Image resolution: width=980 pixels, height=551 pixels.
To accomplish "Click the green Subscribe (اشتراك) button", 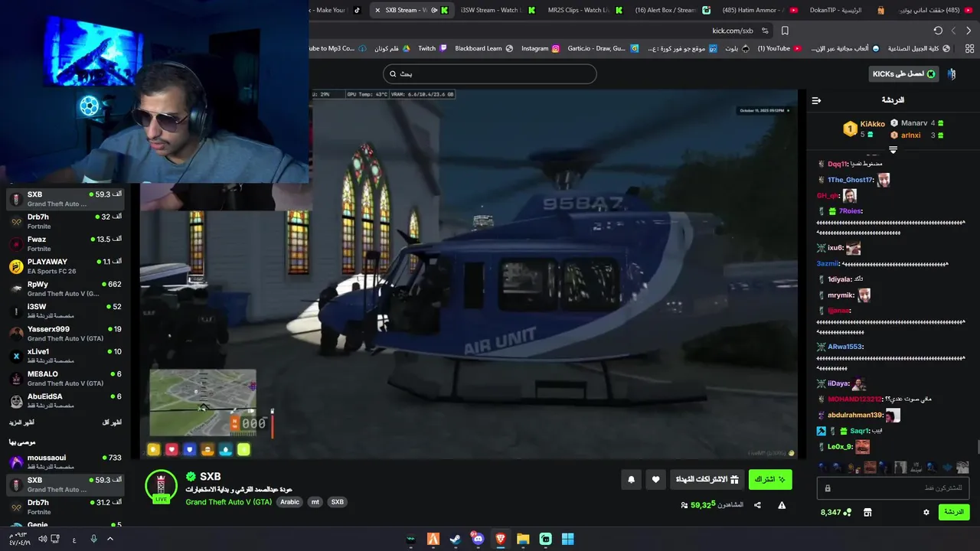I will point(770,480).
